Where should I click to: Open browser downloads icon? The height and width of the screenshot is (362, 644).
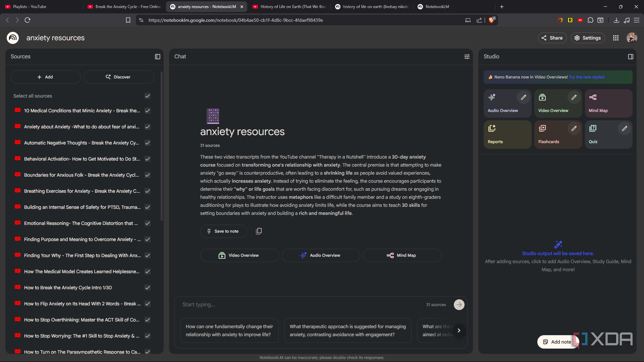[616, 20]
